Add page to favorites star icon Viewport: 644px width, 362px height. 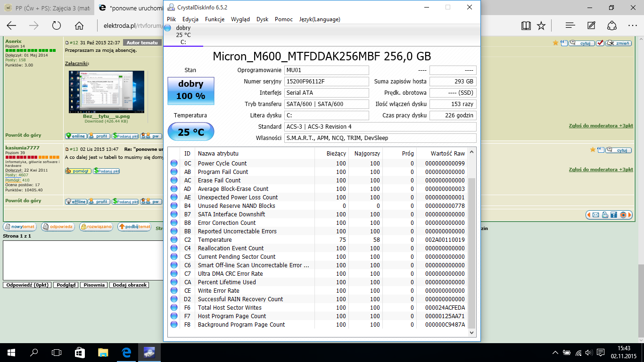[541, 25]
